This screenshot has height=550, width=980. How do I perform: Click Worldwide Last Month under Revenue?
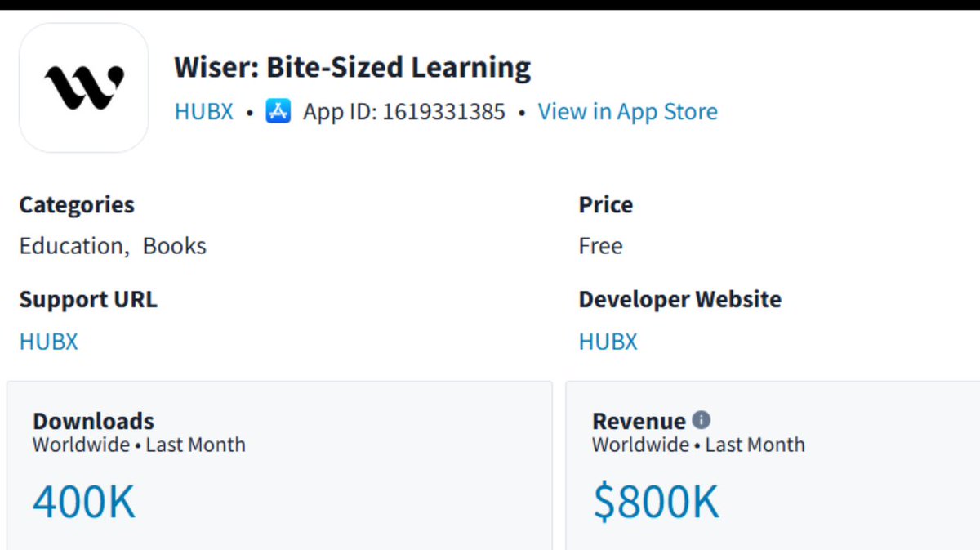(x=698, y=445)
